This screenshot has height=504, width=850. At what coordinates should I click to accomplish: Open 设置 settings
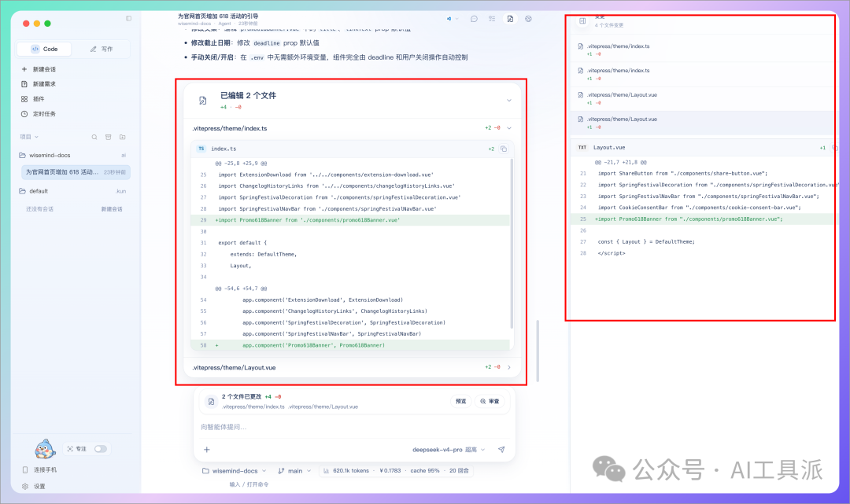[x=34, y=486]
